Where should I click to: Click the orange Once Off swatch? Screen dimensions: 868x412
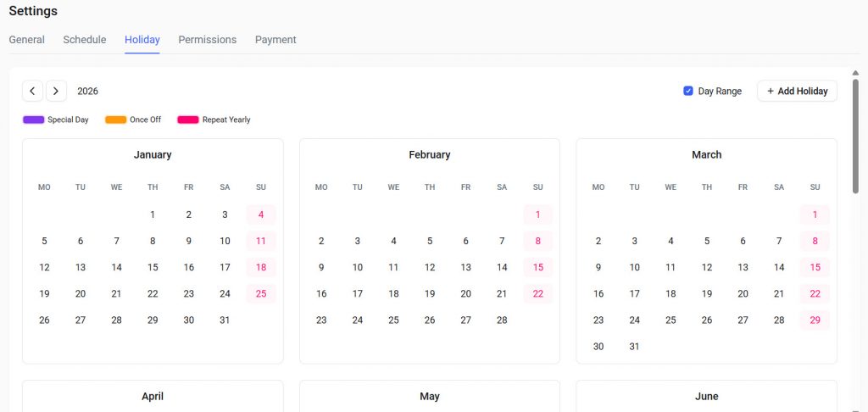(116, 120)
